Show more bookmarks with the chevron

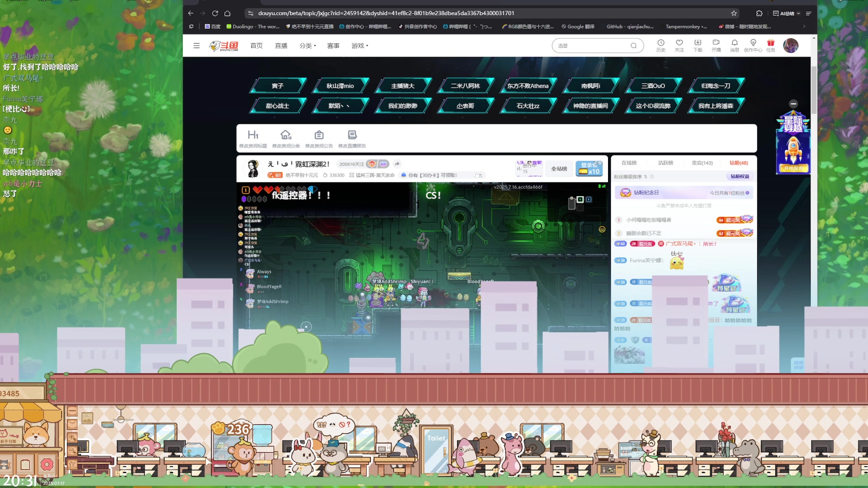point(804,27)
